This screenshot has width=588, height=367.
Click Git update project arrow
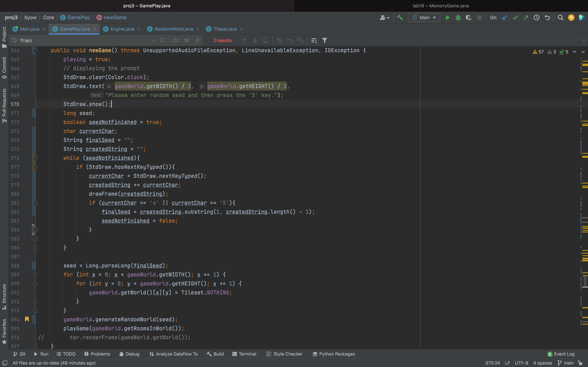point(505,18)
